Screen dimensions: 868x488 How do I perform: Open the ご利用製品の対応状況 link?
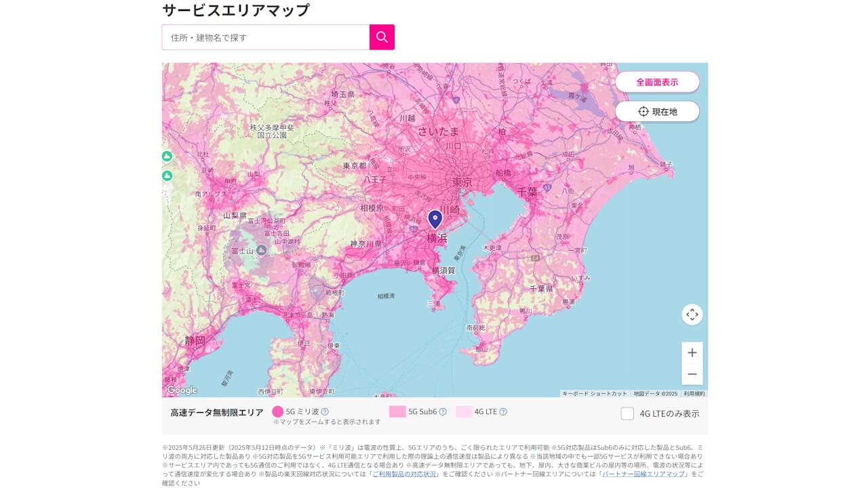pos(406,474)
